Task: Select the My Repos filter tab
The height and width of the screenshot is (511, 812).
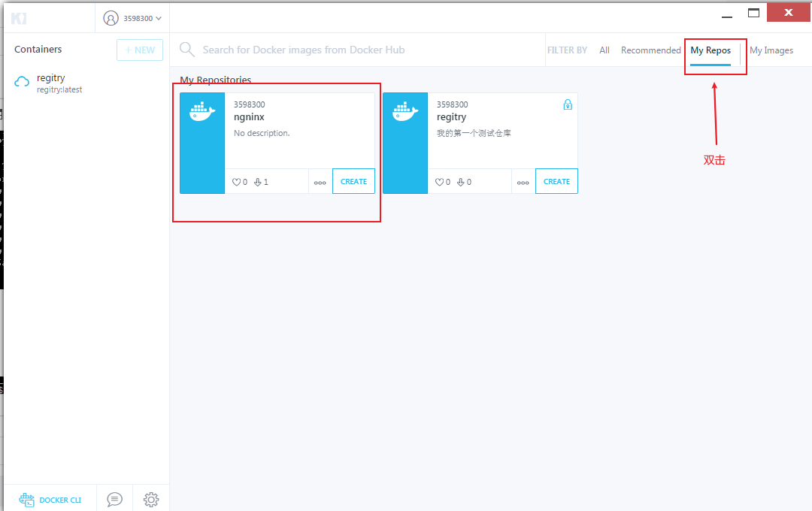Action: point(710,50)
